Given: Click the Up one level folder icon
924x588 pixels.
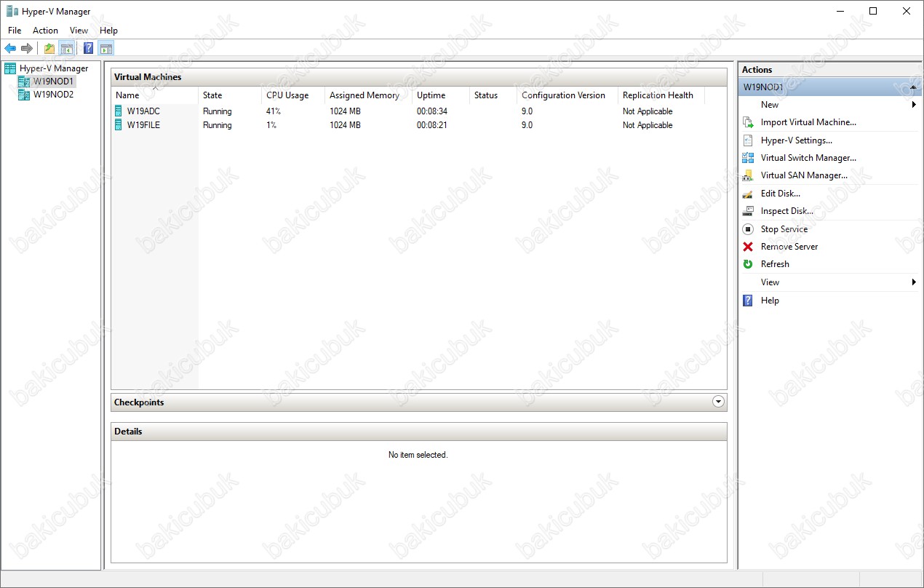Looking at the screenshot, I should pyautogui.click(x=49, y=48).
